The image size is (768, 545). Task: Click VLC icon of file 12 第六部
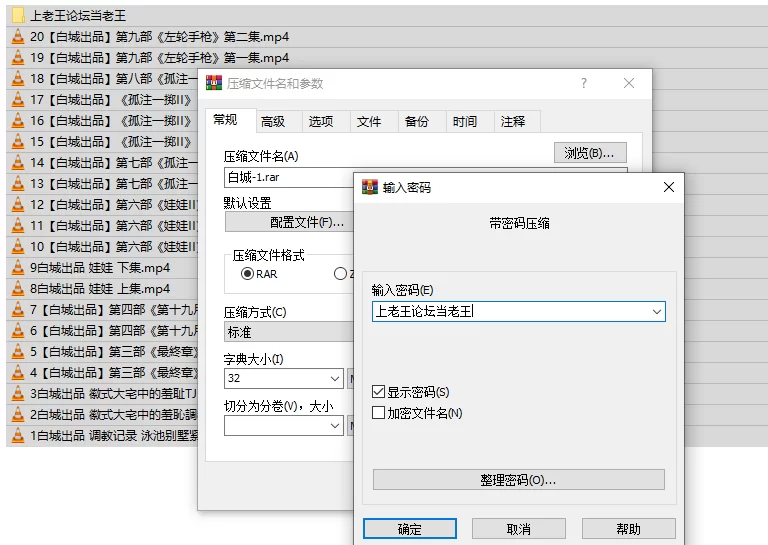[18, 205]
